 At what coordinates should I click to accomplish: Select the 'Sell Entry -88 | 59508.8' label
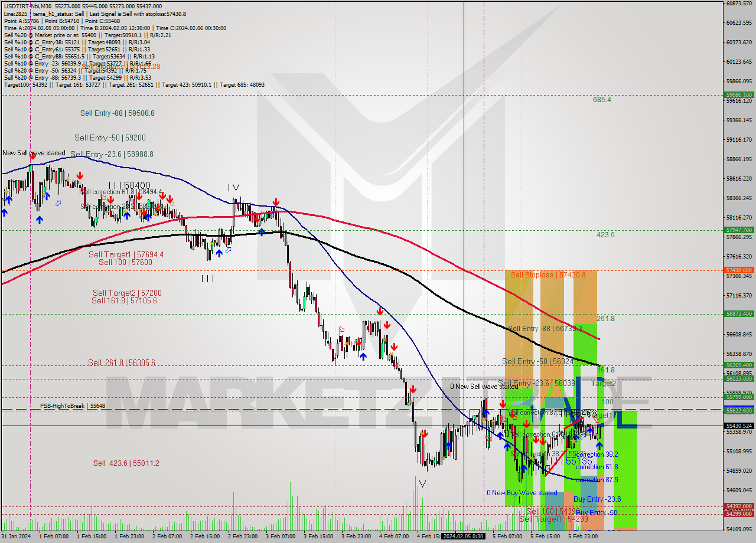tap(118, 113)
